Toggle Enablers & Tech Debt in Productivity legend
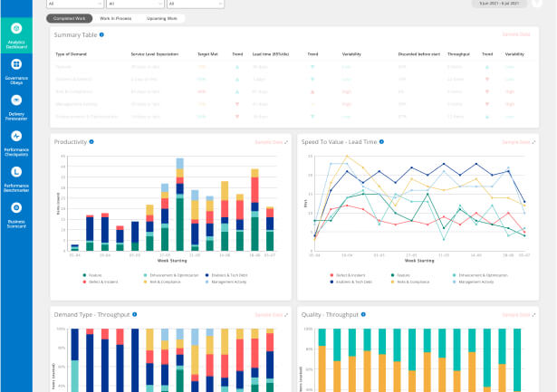Image resolution: width=557 pixels, height=392 pixels. click(x=226, y=275)
